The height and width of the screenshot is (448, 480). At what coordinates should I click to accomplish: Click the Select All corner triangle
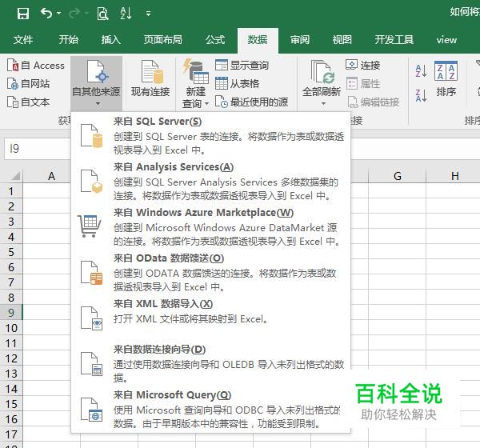coord(16,176)
